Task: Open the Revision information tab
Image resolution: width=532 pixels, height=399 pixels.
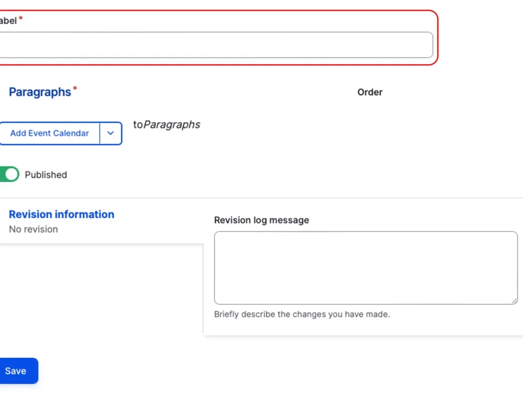Action: (x=62, y=214)
